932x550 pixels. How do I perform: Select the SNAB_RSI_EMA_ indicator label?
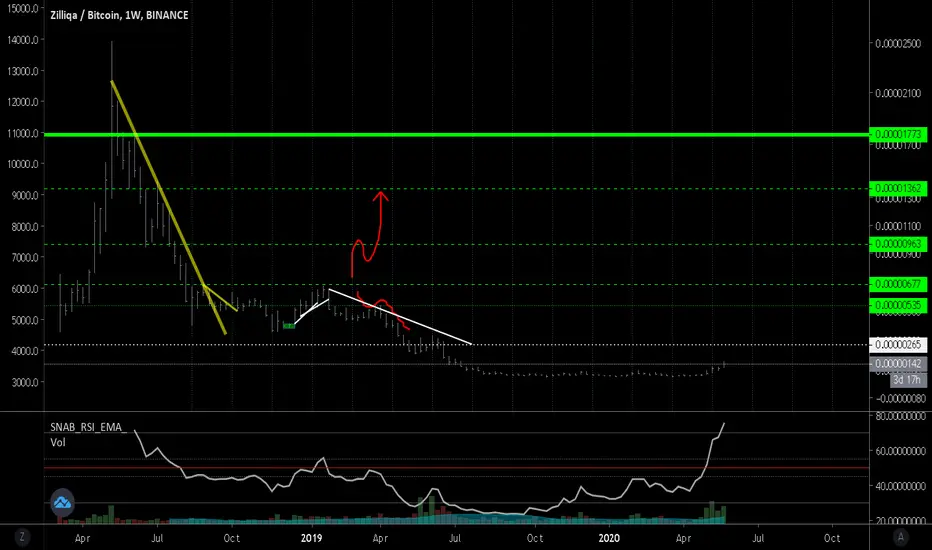pos(88,427)
